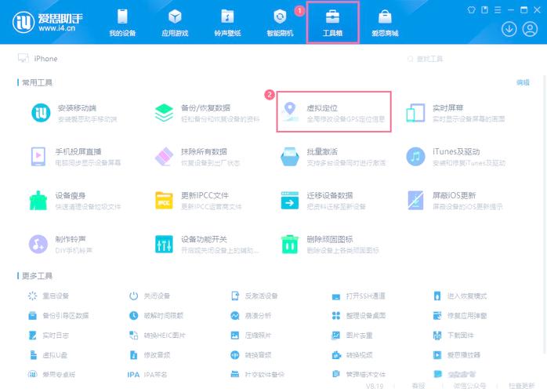The image size is (547, 392).
Task: Click 关闭设备 power off tool
Action: (x=150, y=296)
